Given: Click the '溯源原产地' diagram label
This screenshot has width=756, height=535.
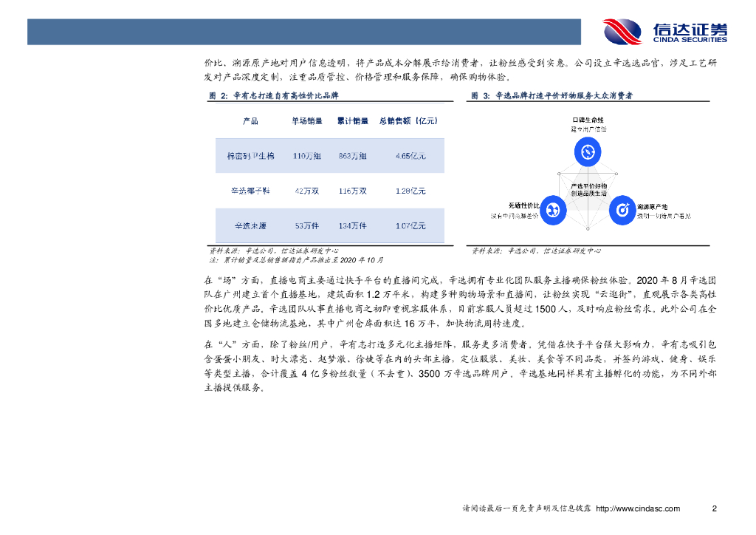Looking at the screenshot, I should coord(653,207).
